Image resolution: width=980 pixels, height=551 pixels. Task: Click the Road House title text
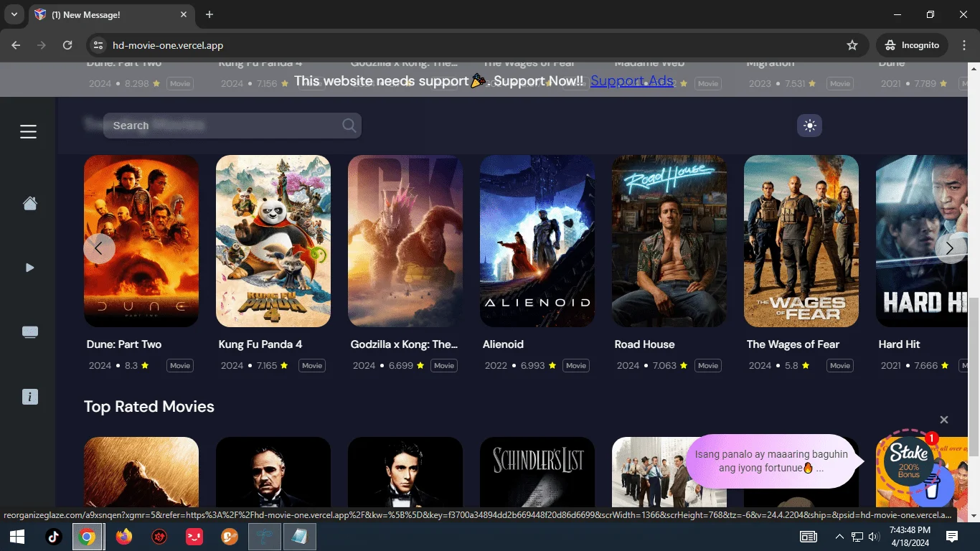click(645, 344)
